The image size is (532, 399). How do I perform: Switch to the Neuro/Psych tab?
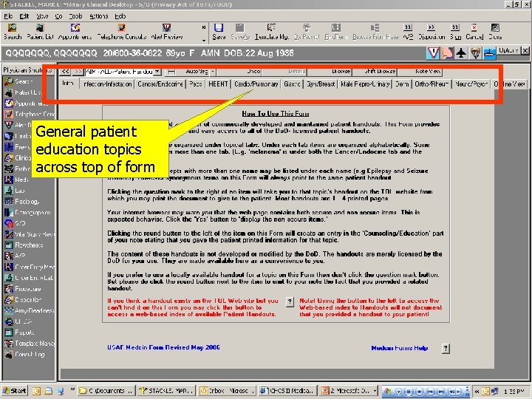[471, 83]
